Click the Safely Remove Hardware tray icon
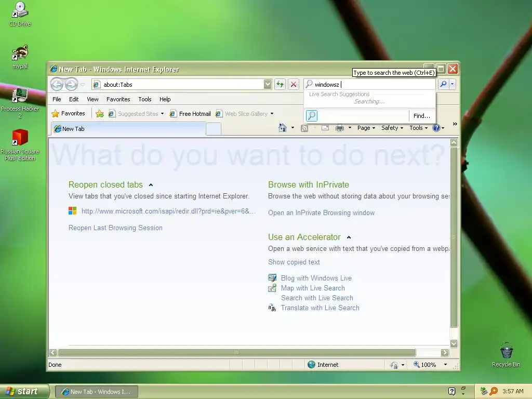The image size is (532, 399). [x=484, y=391]
